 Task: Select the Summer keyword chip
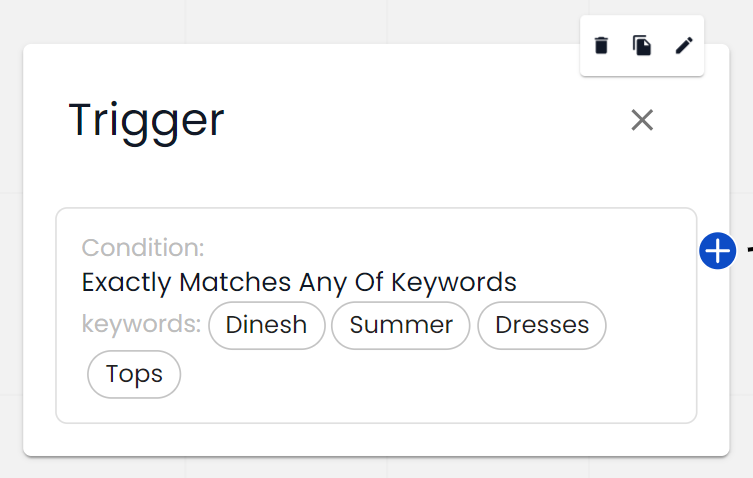[401, 325]
